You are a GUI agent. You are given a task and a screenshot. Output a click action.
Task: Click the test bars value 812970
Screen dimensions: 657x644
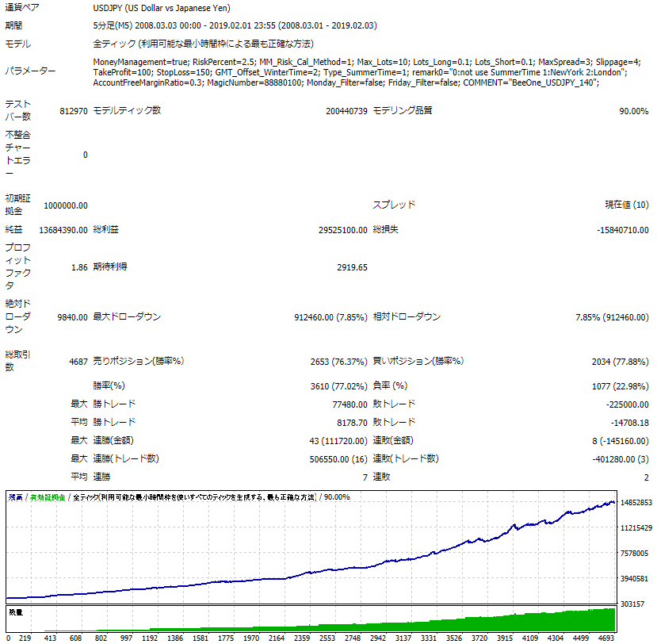pyautogui.click(x=74, y=111)
